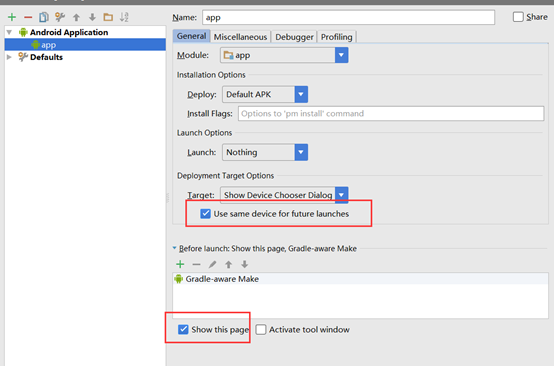
Task: Switch to the Miscellaneous tab
Action: coord(240,37)
